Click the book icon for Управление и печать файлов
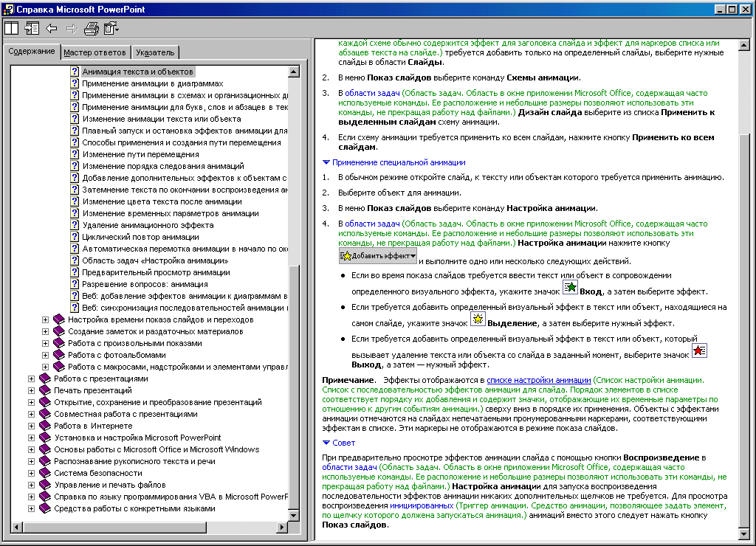This screenshot has width=756, height=546. [45, 485]
